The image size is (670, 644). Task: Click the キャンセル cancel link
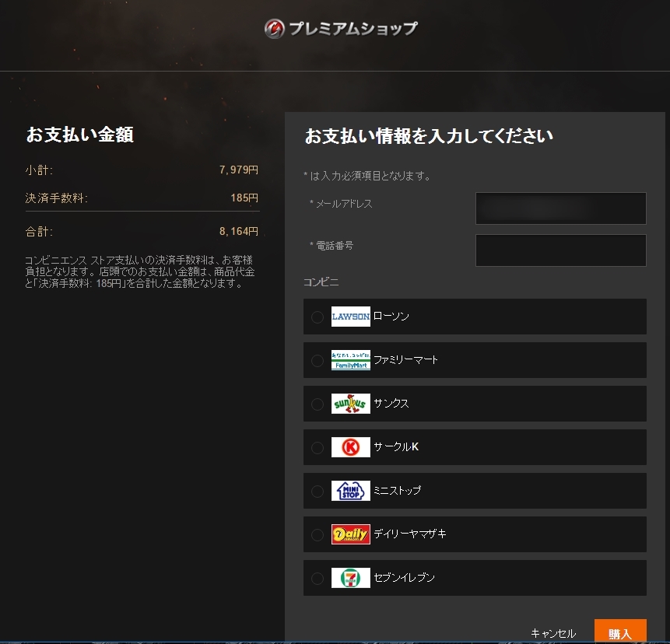tap(554, 633)
